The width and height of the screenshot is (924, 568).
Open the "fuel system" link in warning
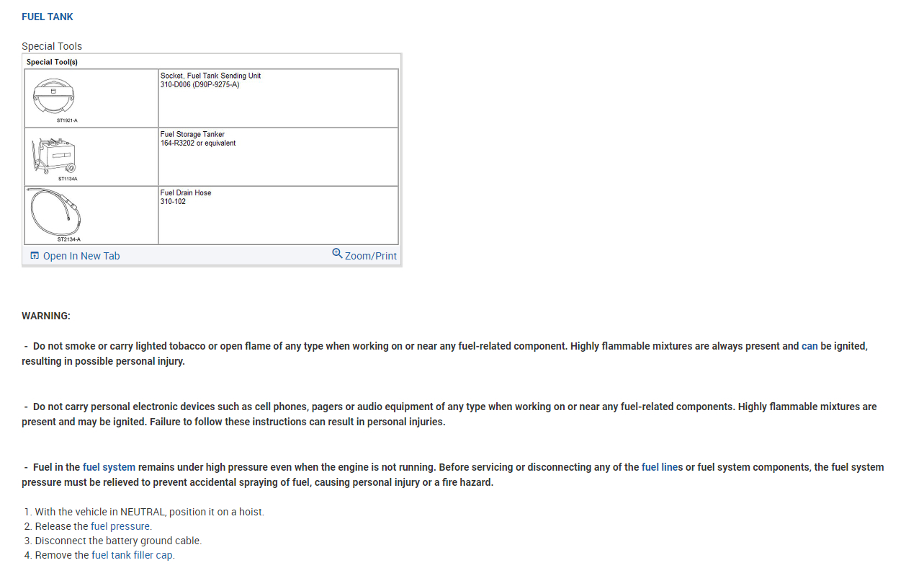click(109, 467)
